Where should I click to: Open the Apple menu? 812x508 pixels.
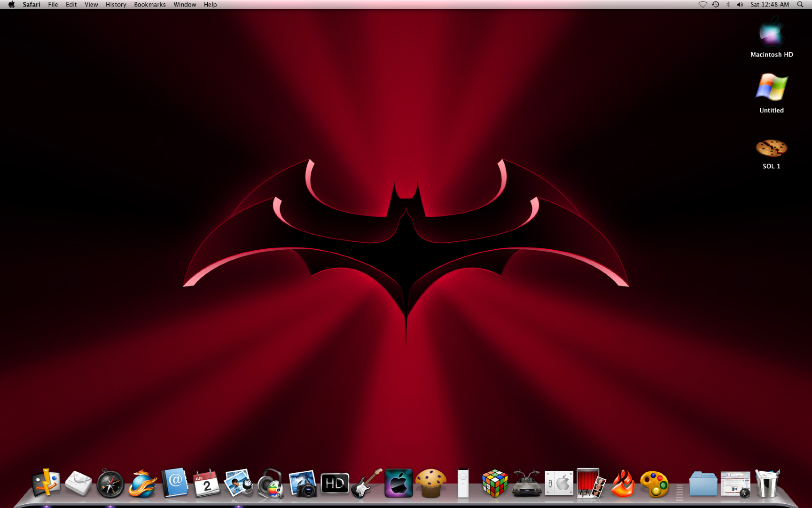pos(11,5)
